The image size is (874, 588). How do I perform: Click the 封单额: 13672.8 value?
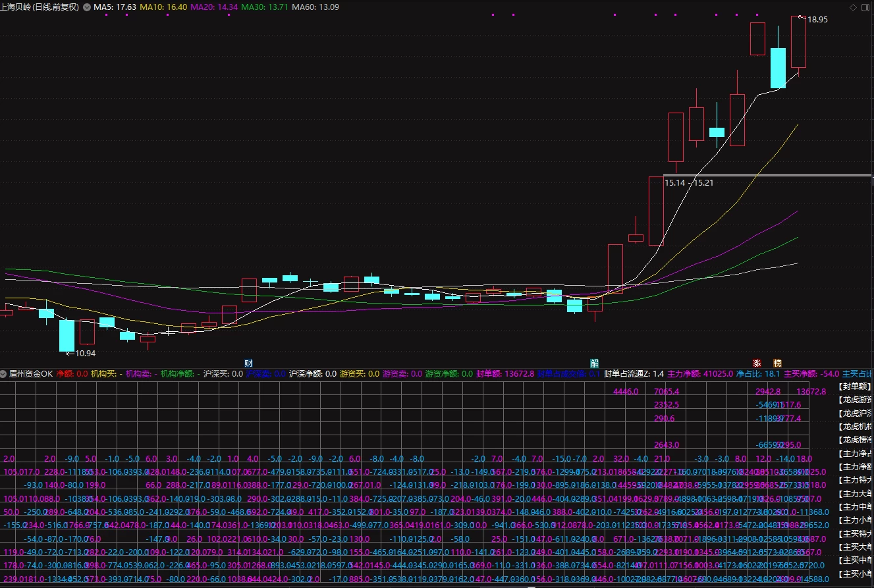pyautogui.click(x=505, y=373)
